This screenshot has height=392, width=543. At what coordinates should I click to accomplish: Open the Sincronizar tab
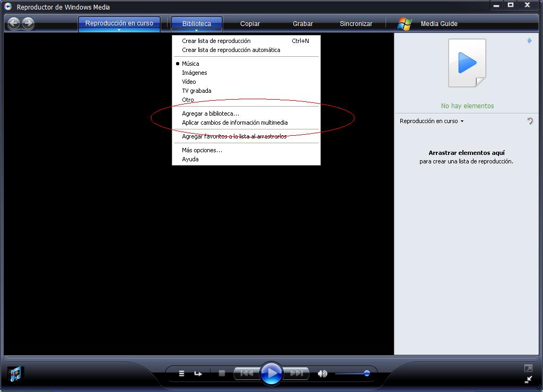click(x=356, y=23)
